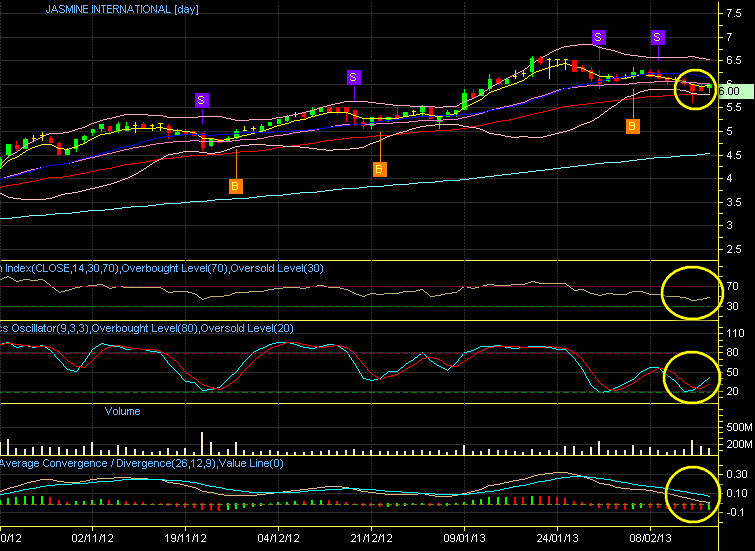Click the 6.5 value on the price axis

[734, 61]
